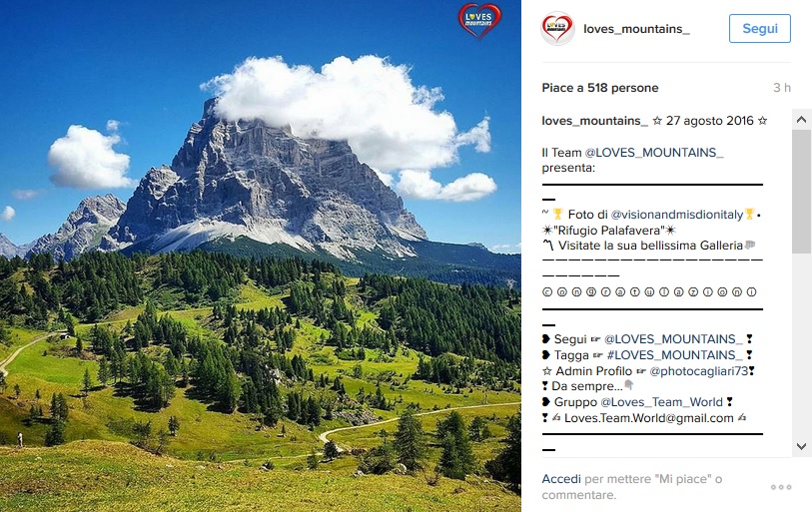Open the 518 likes list
This screenshot has height=512, width=812.
(600, 88)
